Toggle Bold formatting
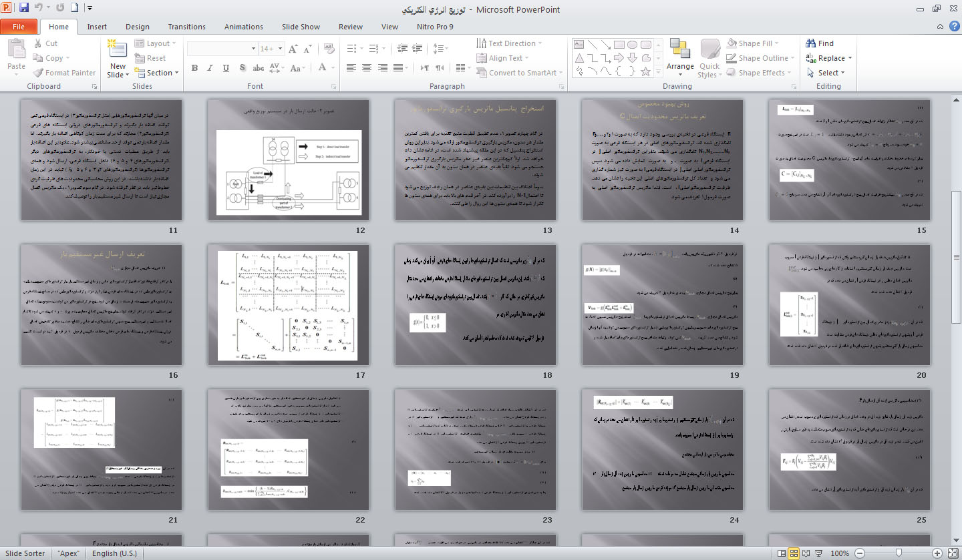Viewport: 962px width, 560px height. click(x=194, y=68)
